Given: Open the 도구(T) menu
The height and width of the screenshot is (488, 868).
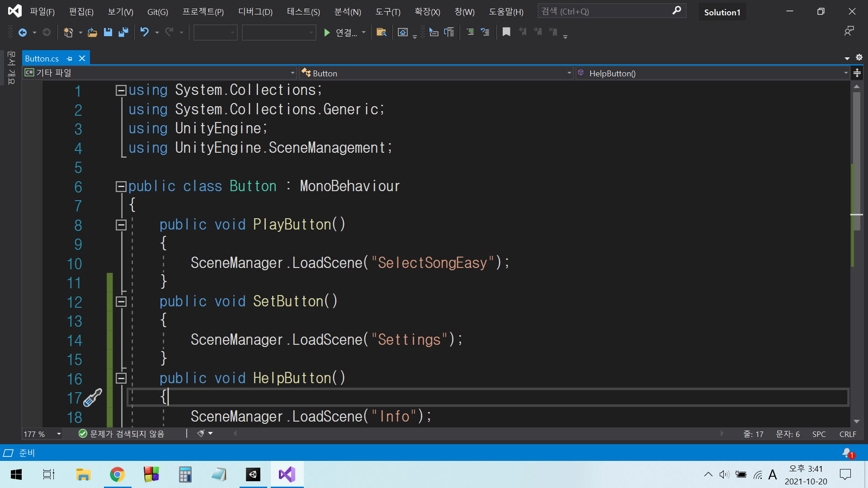Looking at the screenshot, I should click(x=387, y=12).
